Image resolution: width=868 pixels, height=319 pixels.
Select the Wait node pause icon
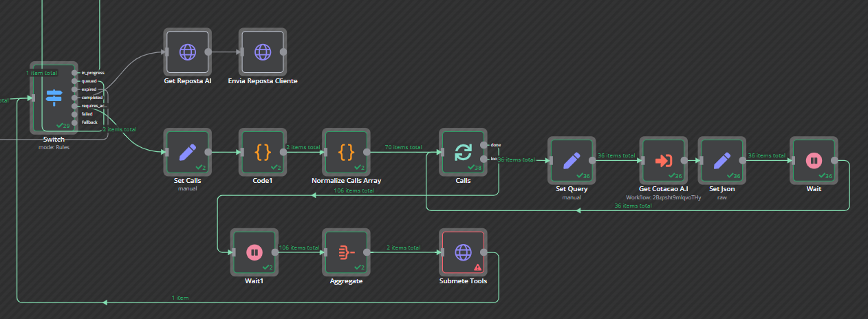pyautogui.click(x=814, y=161)
